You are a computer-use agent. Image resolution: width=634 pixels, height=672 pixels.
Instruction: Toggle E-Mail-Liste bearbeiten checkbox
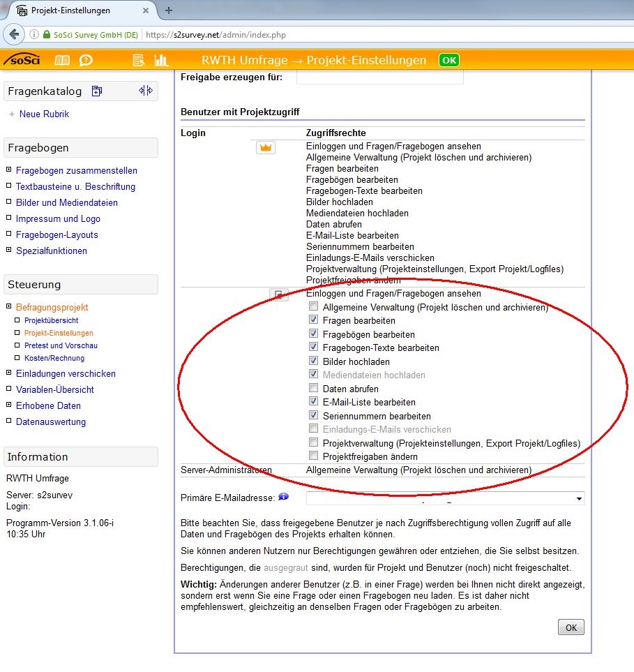pyautogui.click(x=314, y=401)
